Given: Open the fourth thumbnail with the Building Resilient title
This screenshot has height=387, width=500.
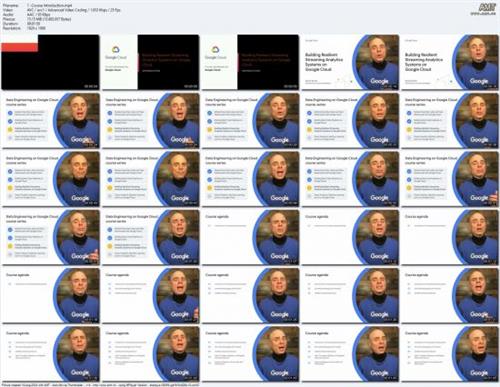Looking at the screenshot, I should tap(350, 62).
